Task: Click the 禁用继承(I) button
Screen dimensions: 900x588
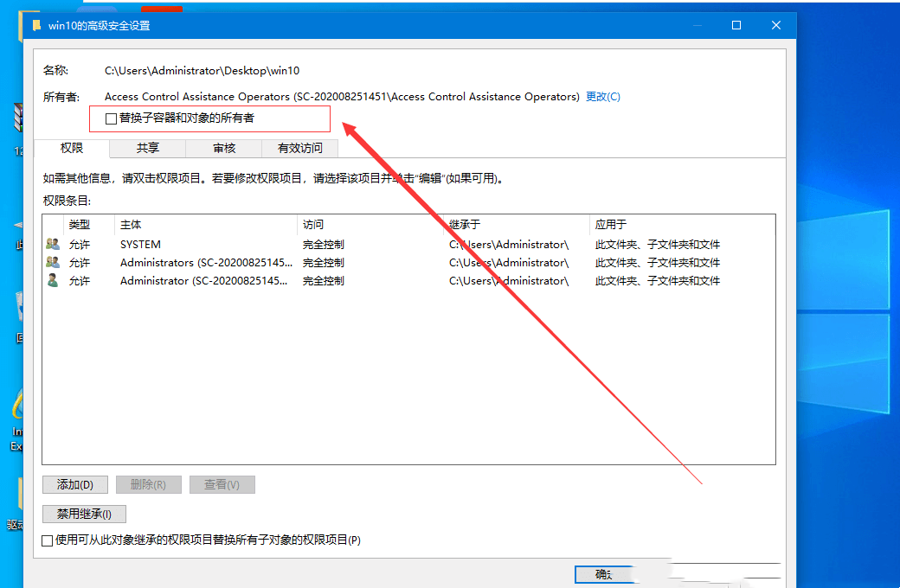Action: click(x=83, y=513)
